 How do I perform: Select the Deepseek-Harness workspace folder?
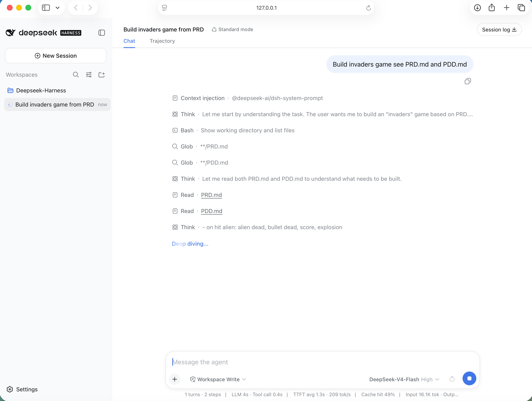coord(37,90)
